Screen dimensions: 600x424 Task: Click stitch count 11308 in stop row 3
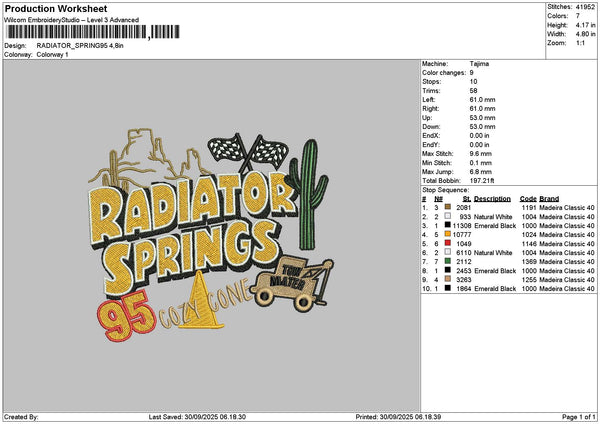click(x=462, y=225)
